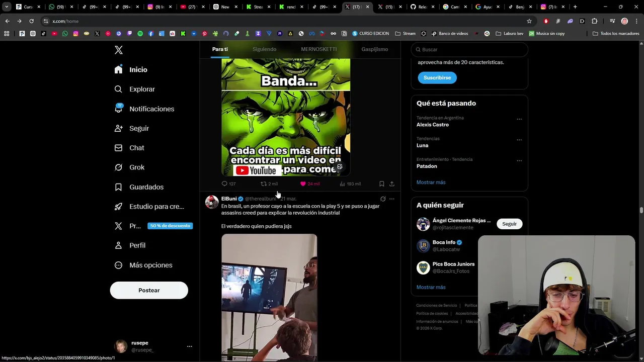Open options for Patadon trend
644x362 pixels.
[x=519, y=161]
